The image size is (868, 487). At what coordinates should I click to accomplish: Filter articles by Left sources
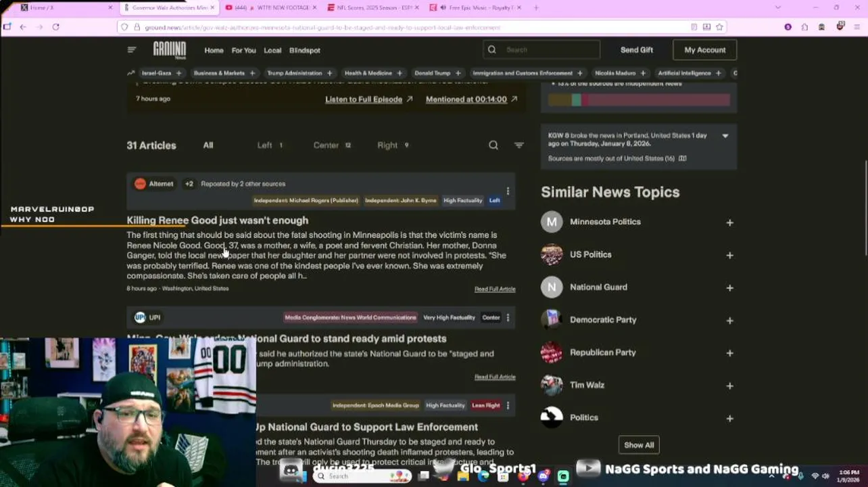270,145
